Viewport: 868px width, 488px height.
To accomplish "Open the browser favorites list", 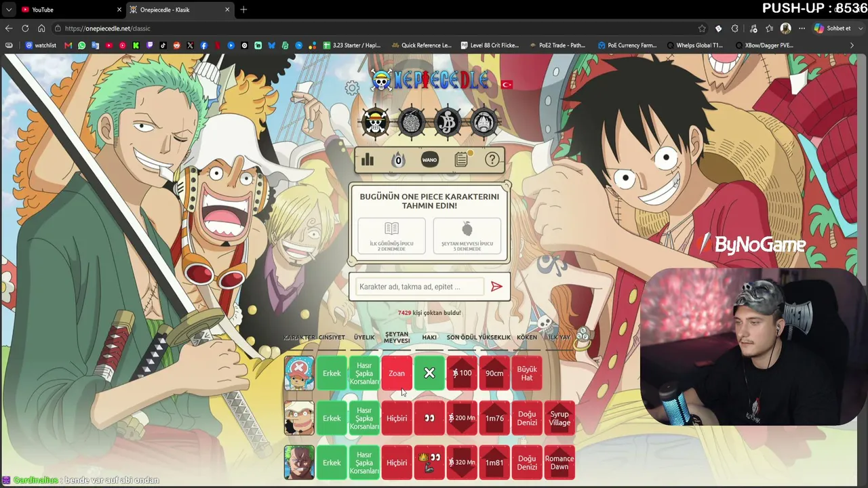I will click(x=769, y=28).
